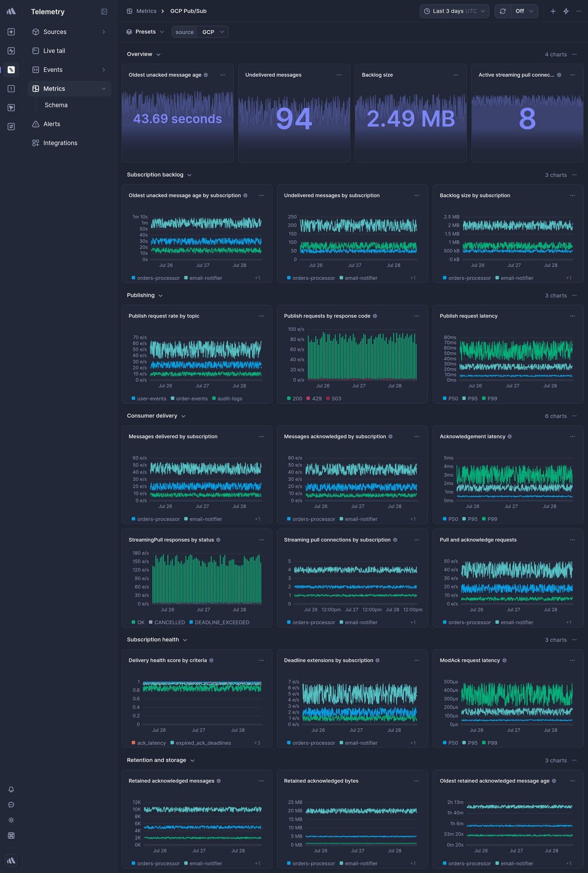588x873 pixels.
Task: Toggle user-events legend series
Action: click(149, 399)
